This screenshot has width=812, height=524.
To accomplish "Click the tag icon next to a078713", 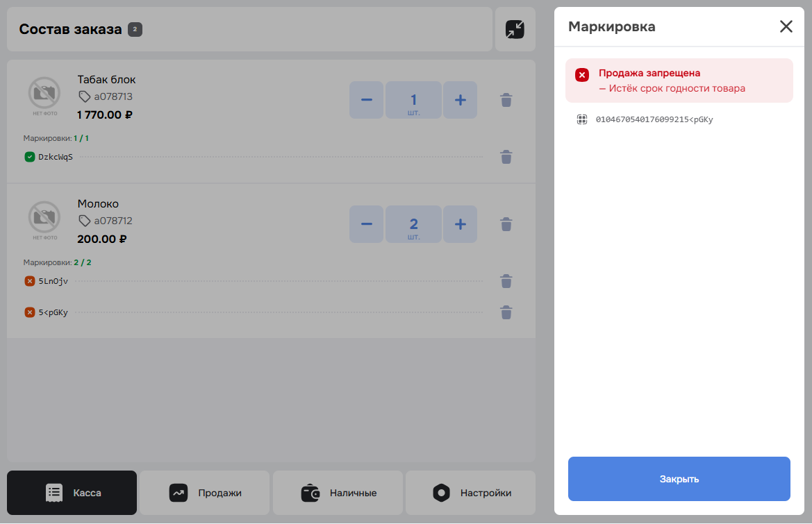I will 85,96.
